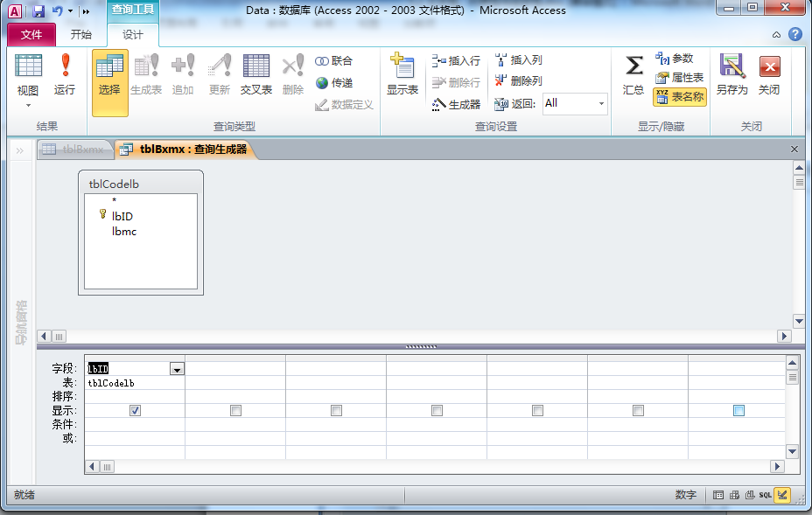Insert a row with 插入行
This screenshot has width=812, height=515.
tap(456, 61)
